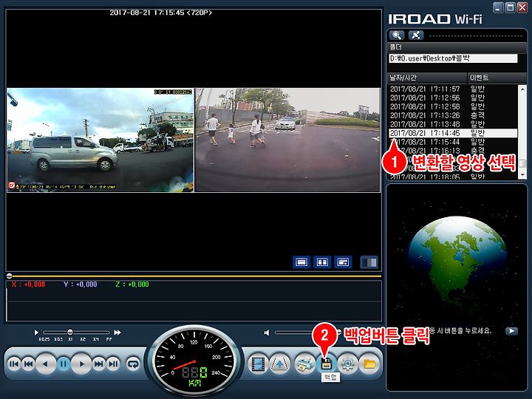532x399 pixels.
Task: Click the road lane arrow icon
Action: pyautogui.click(x=279, y=364)
